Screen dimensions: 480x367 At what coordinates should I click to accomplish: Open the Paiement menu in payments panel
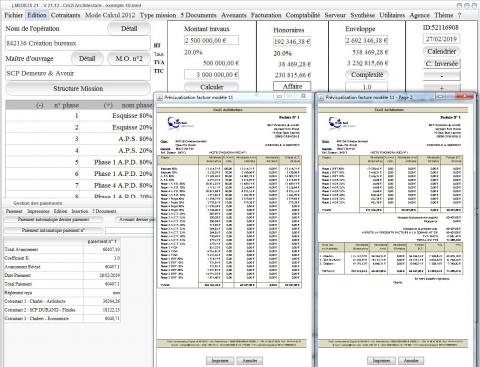click(x=14, y=211)
